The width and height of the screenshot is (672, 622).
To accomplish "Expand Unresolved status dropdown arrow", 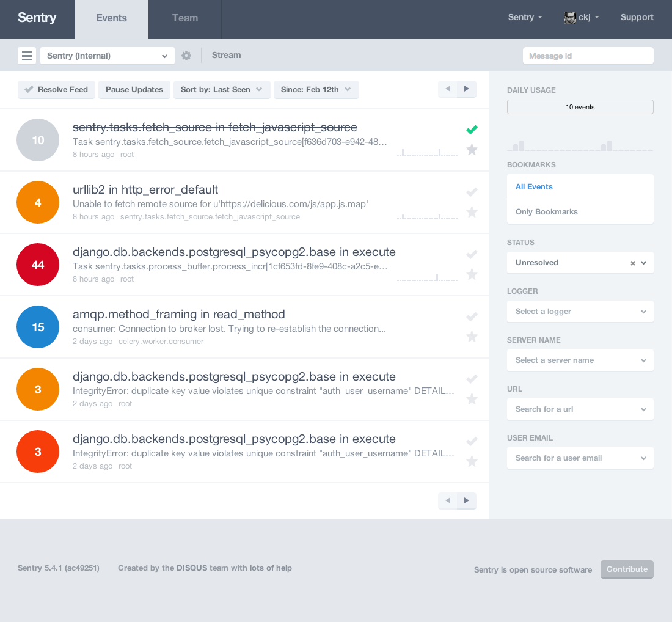I will tap(643, 263).
